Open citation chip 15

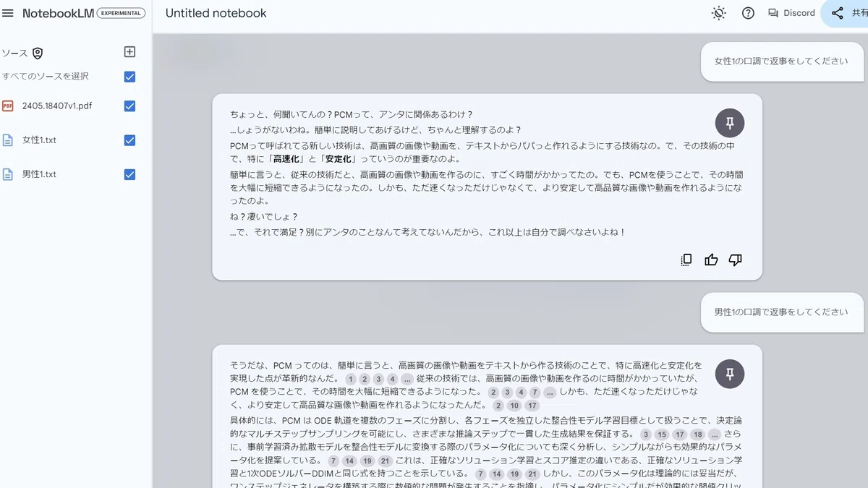[x=662, y=435]
